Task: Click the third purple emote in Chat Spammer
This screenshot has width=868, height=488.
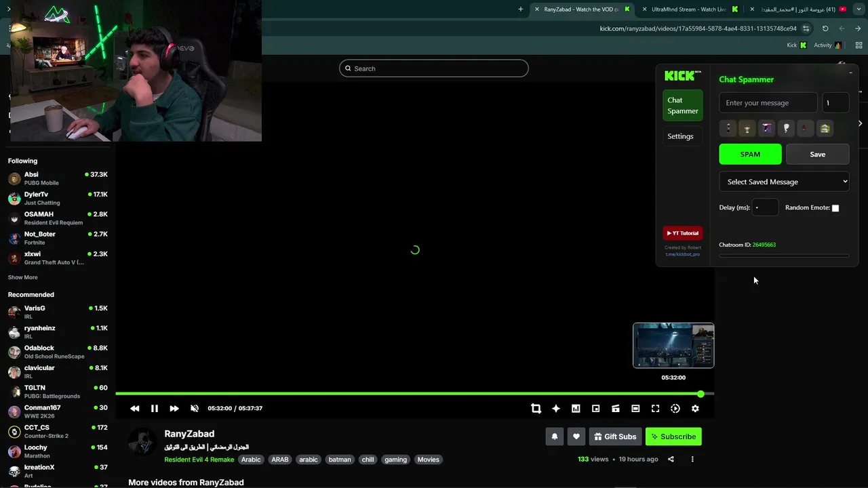Action: (x=766, y=128)
